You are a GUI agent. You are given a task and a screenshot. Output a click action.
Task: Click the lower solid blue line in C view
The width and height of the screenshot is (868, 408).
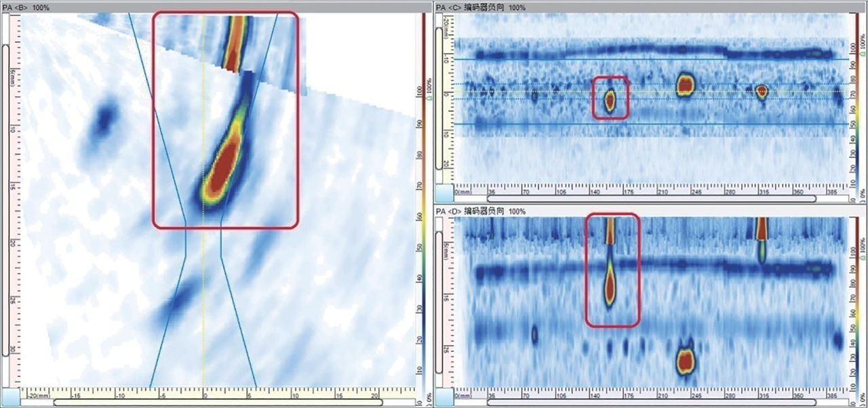(651, 124)
